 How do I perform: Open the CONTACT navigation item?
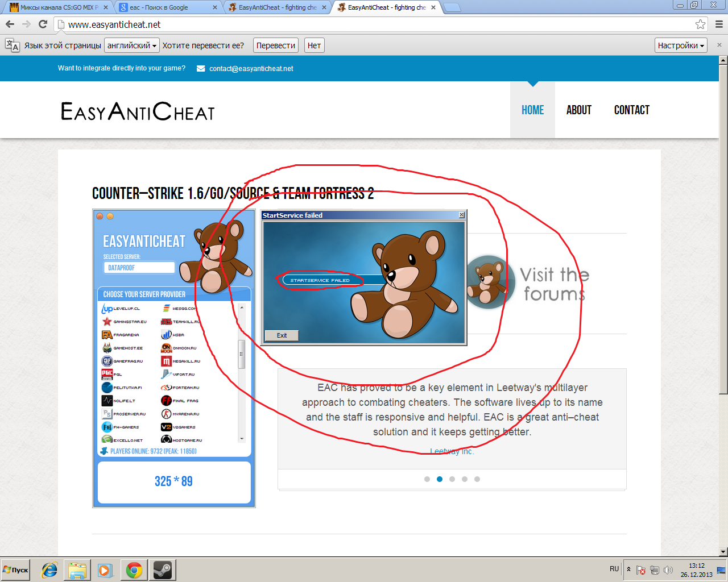tap(632, 110)
